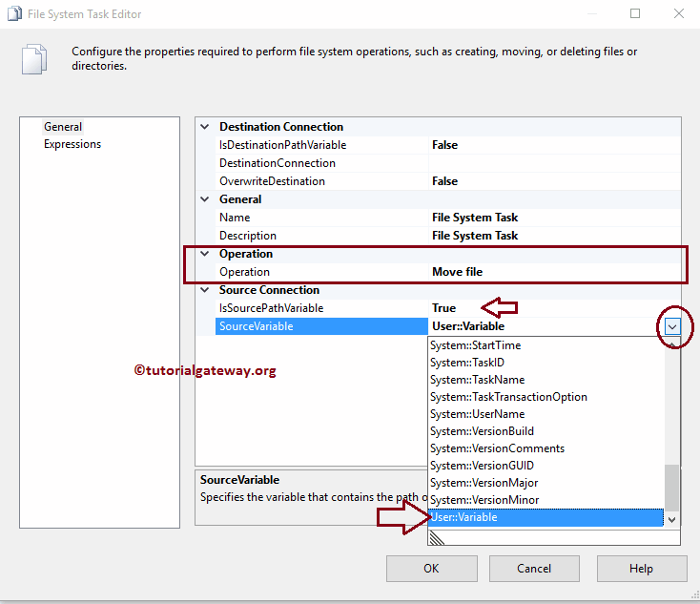Switch to the Expressions page
The image size is (700, 604).
(x=72, y=144)
